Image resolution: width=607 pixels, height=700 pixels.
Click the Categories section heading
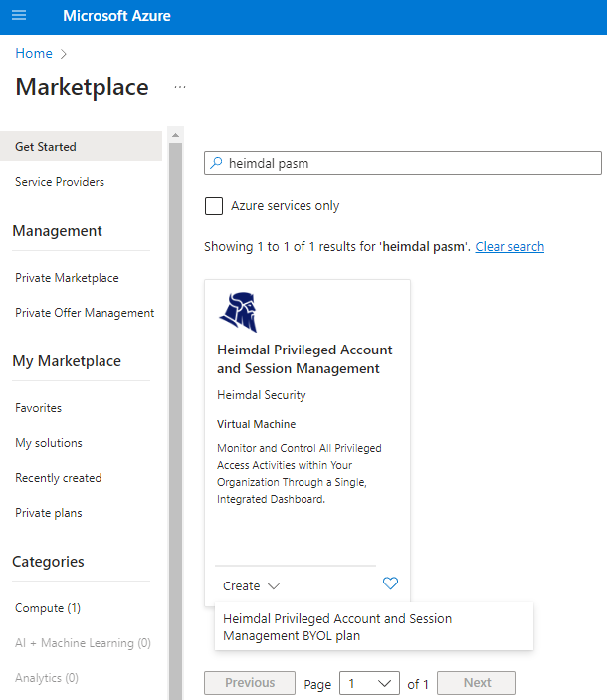click(x=48, y=562)
